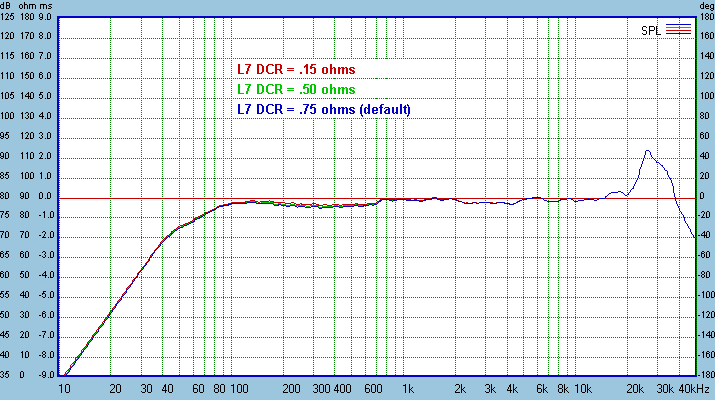Screen dimensions: 715x400
Task: Click the 18.0 label on ms axis
Action: 43,17
